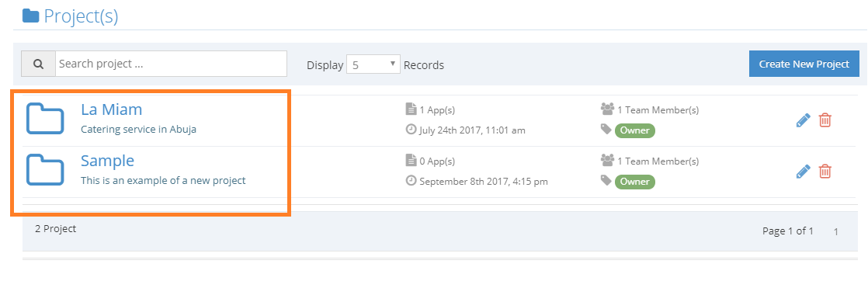The width and height of the screenshot is (868, 288).
Task: Click the team members icon for La Miam
Action: tap(607, 109)
